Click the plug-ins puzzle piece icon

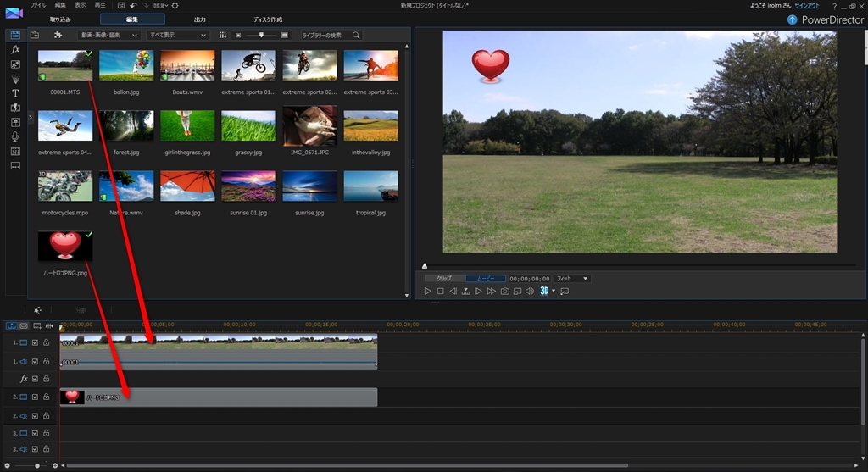58,35
